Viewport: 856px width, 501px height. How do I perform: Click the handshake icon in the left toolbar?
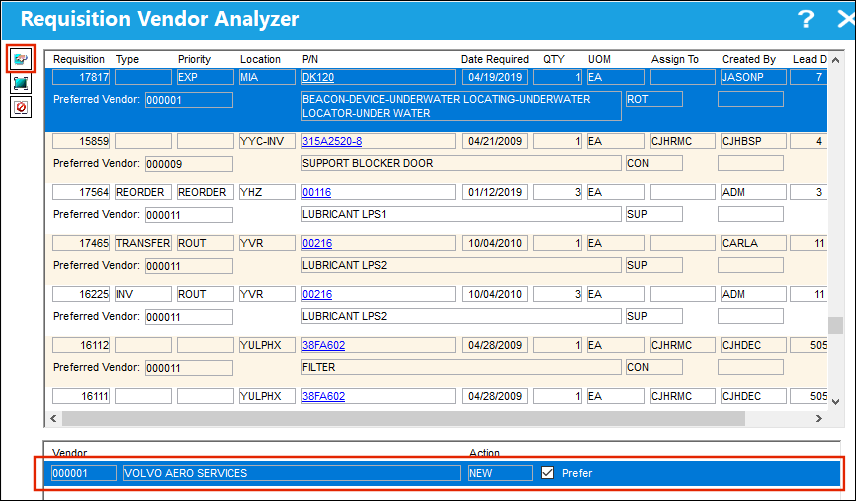tap(21, 58)
